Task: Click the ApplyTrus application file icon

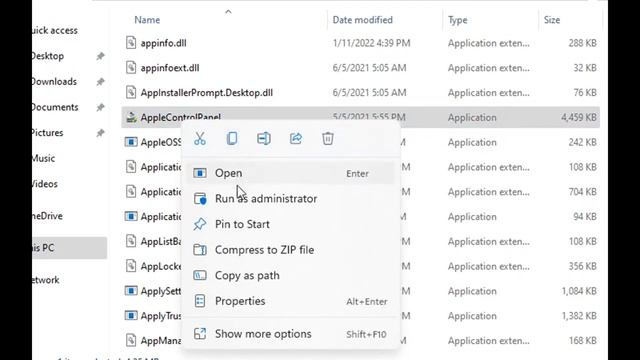Action: pos(131,316)
